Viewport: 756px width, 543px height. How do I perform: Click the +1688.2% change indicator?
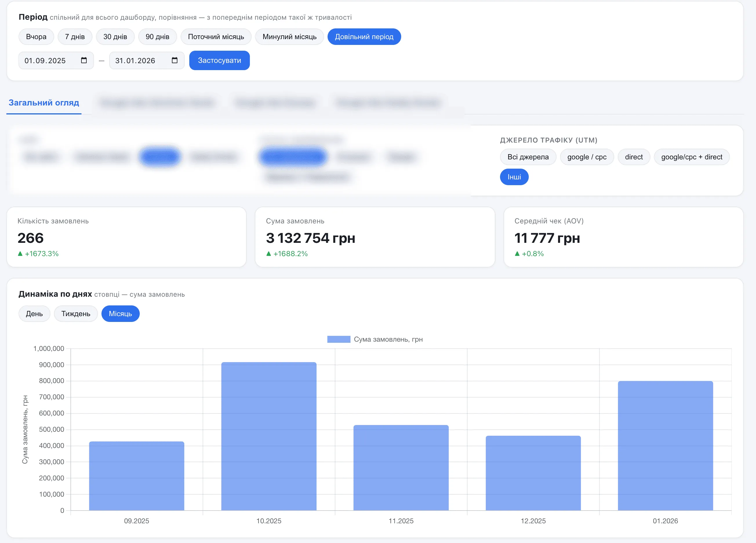click(287, 254)
